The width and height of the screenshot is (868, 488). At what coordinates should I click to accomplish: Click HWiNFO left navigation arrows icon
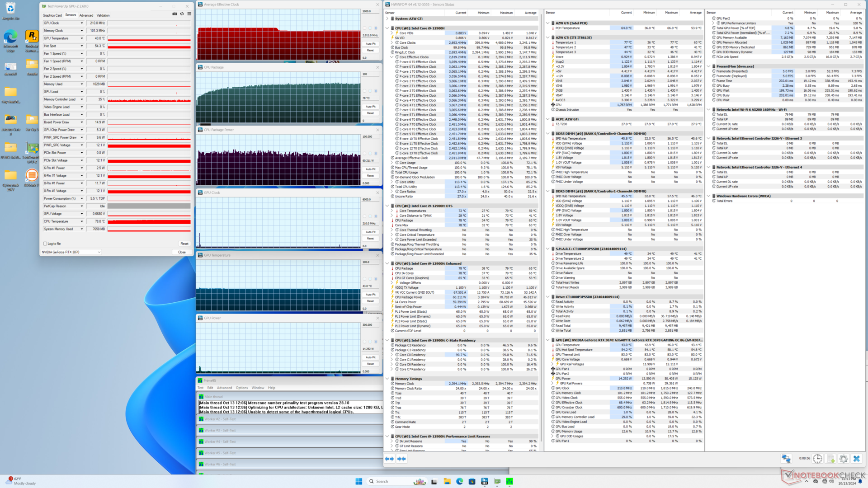(x=389, y=459)
